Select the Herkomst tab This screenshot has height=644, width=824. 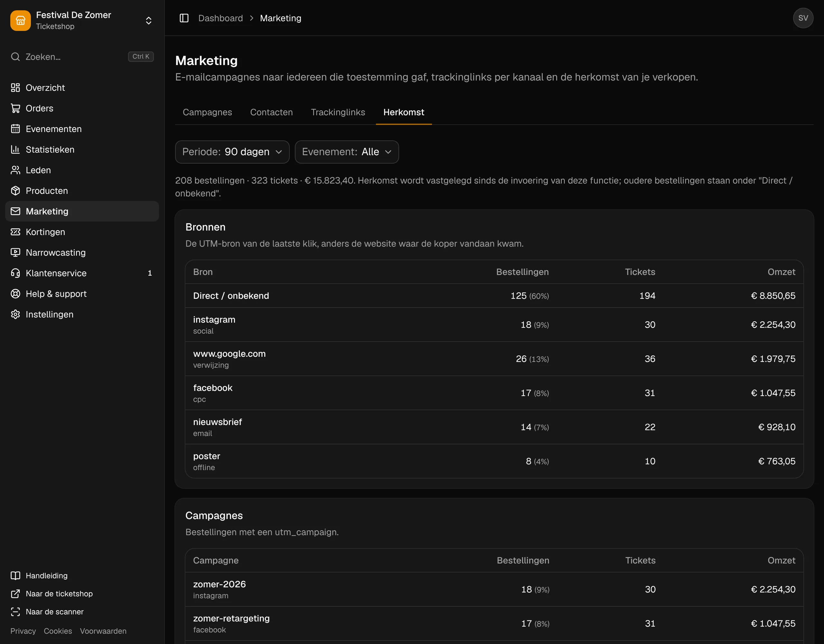[x=404, y=112]
